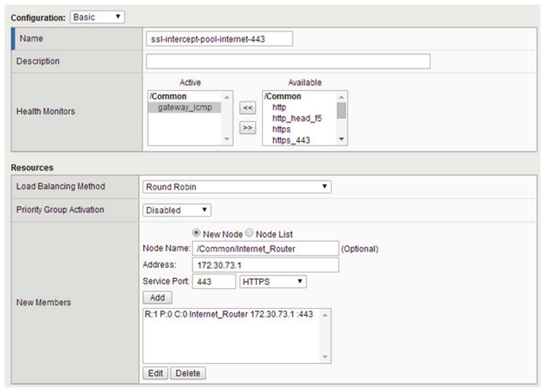
Task: Click up arrow of Available monitors scrollbar
Action: (x=342, y=97)
